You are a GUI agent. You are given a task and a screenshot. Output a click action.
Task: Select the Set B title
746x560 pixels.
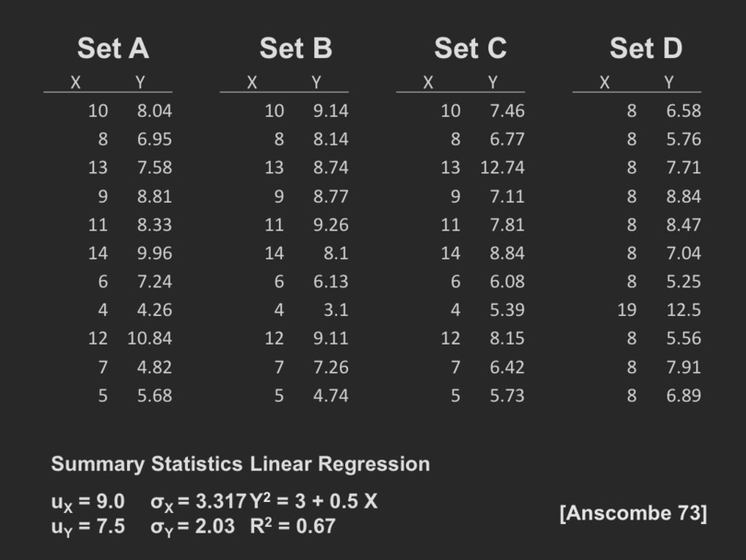point(295,49)
